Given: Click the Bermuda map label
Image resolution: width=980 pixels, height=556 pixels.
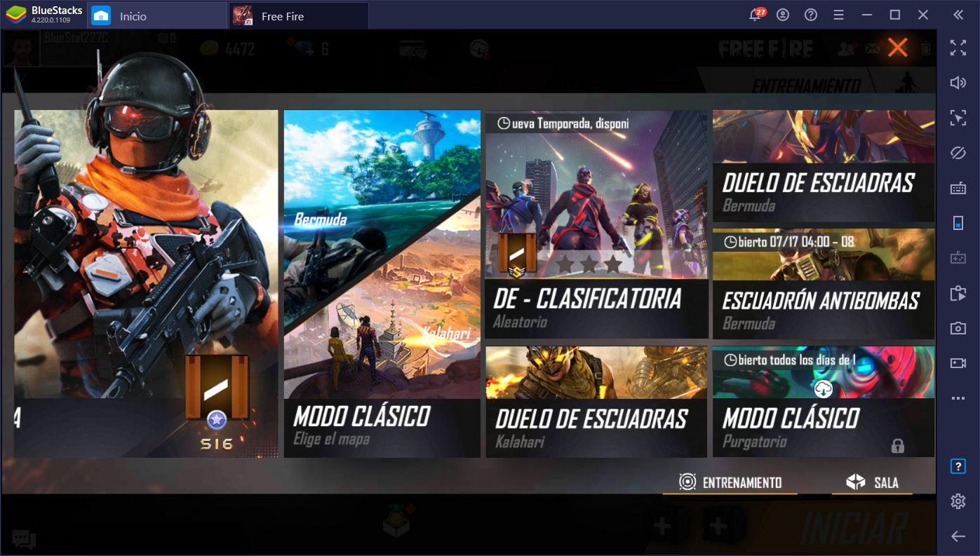Looking at the screenshot, I should click(321, 220).
